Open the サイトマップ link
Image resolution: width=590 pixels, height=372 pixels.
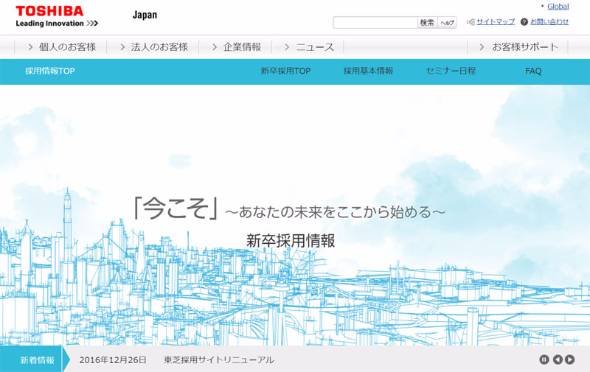pyautogui.click(x=496, y=22)
